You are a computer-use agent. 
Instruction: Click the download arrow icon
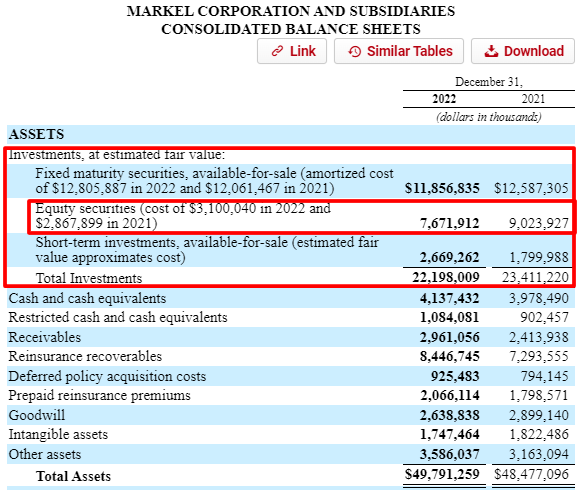tap(491, 51)
